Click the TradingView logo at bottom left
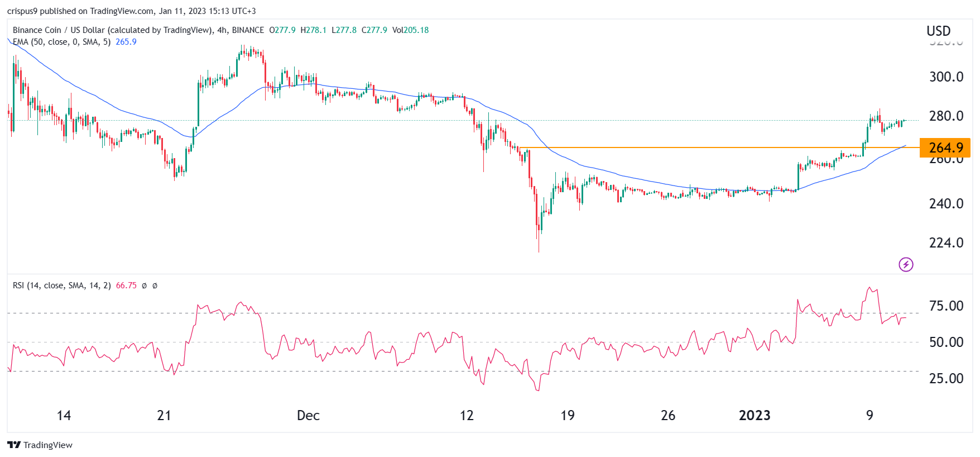980x457 pixels. point(40,445)
